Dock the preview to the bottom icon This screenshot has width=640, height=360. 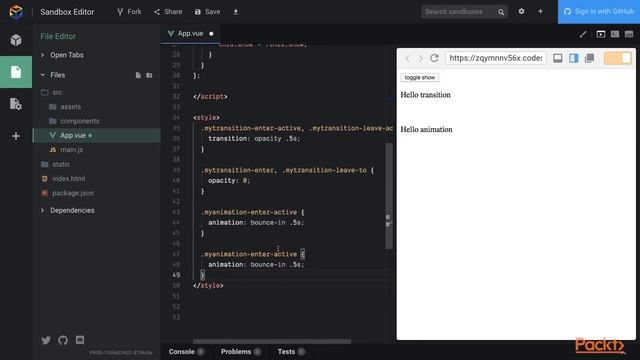(x=558, y=58)
